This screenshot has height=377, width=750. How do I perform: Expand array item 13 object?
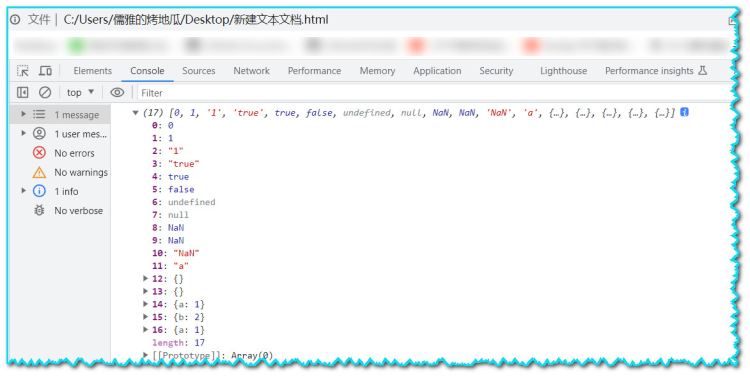145,291
